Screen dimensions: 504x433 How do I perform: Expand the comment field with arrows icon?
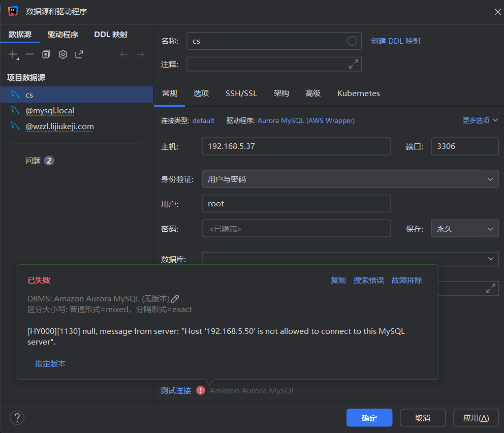[354, 64]
